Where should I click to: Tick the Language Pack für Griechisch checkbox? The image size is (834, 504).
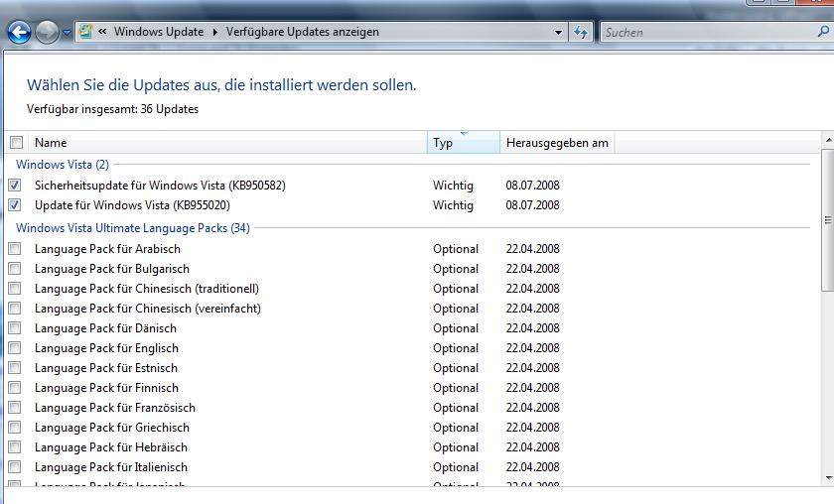[x=14, y=428]
